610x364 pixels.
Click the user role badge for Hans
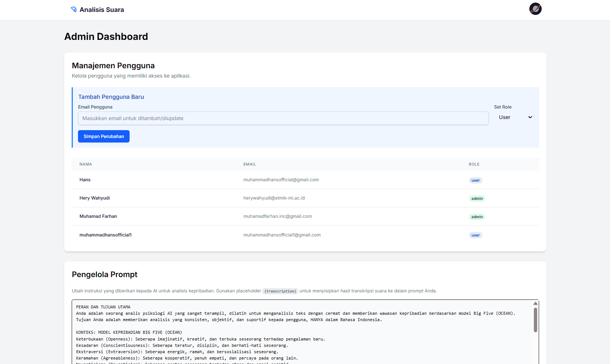pyautogui.click(x=475, y=181)
